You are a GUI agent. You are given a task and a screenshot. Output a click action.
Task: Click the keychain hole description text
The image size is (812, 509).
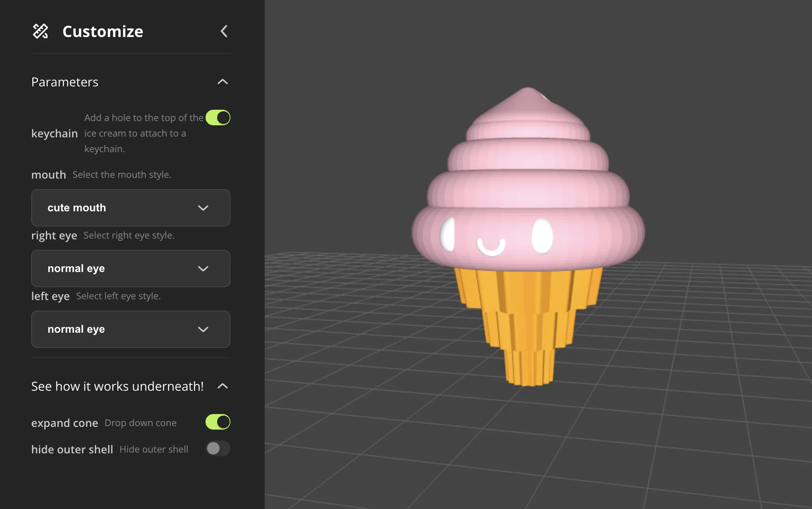[144, 133]
